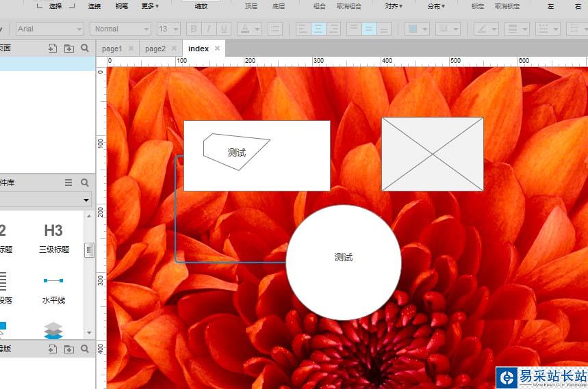Align text right

click(x=333, y=29)
